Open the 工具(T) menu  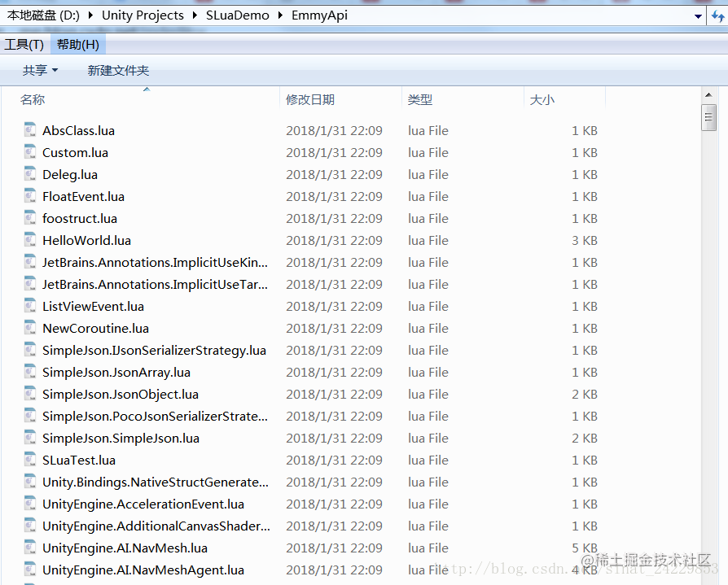click(x=24, y=44)
